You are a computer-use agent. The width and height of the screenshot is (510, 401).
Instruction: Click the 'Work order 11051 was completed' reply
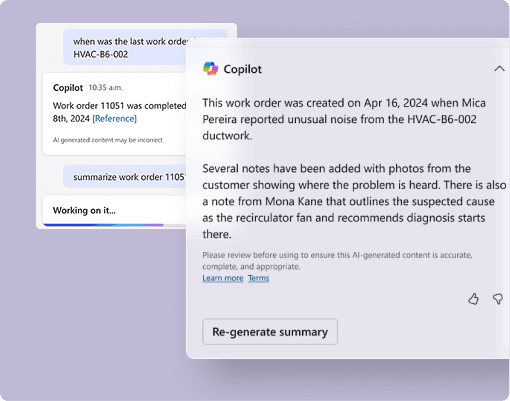tap(119, 112)
